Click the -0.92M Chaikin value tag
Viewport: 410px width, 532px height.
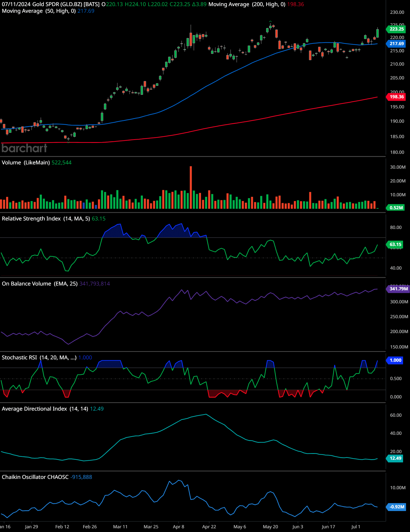396,507
